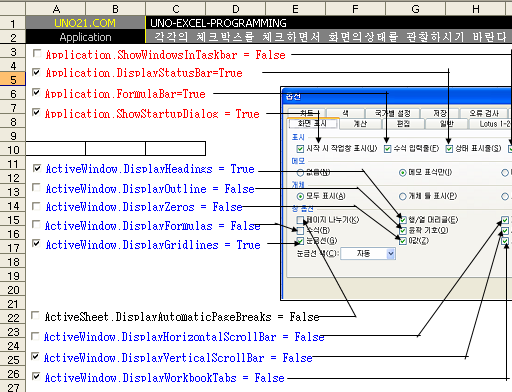
Task: Enable the ActiveWindow.DisplayOutline checkbox
Action: (36, 187)
